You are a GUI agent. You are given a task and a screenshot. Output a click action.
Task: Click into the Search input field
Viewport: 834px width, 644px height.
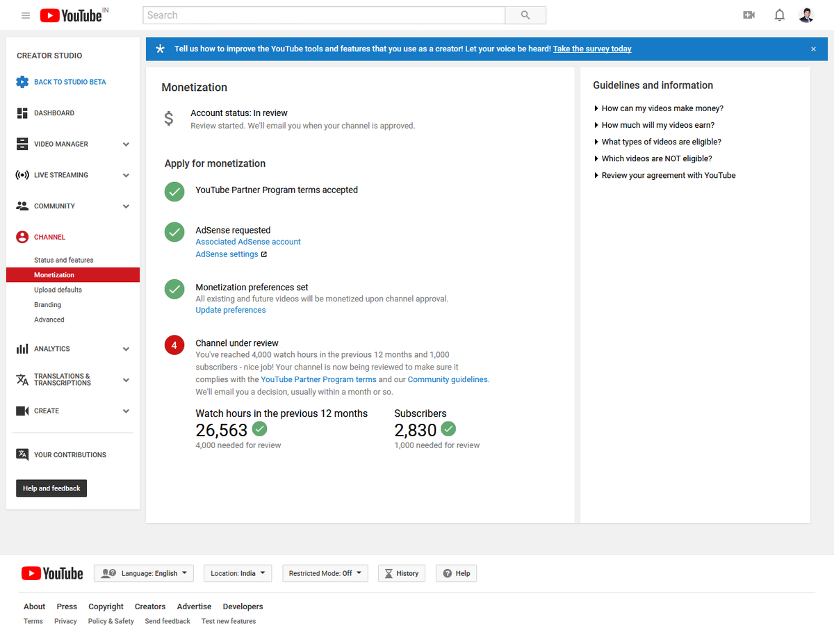[x=324, y=15]
